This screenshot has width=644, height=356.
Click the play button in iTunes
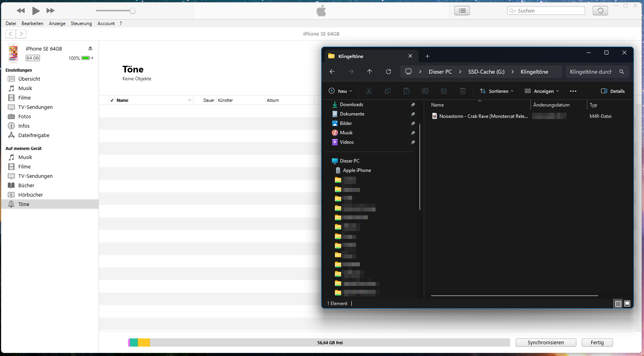tap(36, 11)
